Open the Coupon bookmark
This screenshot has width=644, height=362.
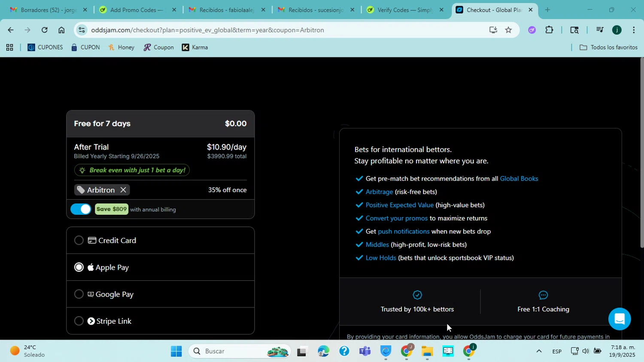pos(159,48)
